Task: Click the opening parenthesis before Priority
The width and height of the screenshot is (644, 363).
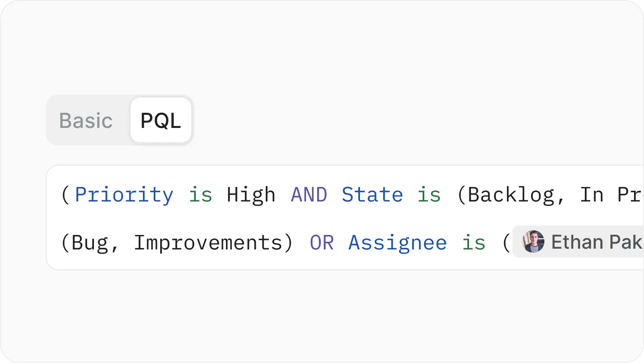Action: (65, 195)
